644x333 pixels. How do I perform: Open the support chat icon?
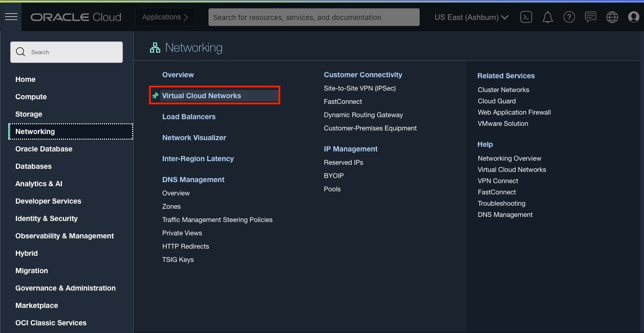tap(590, 17)
